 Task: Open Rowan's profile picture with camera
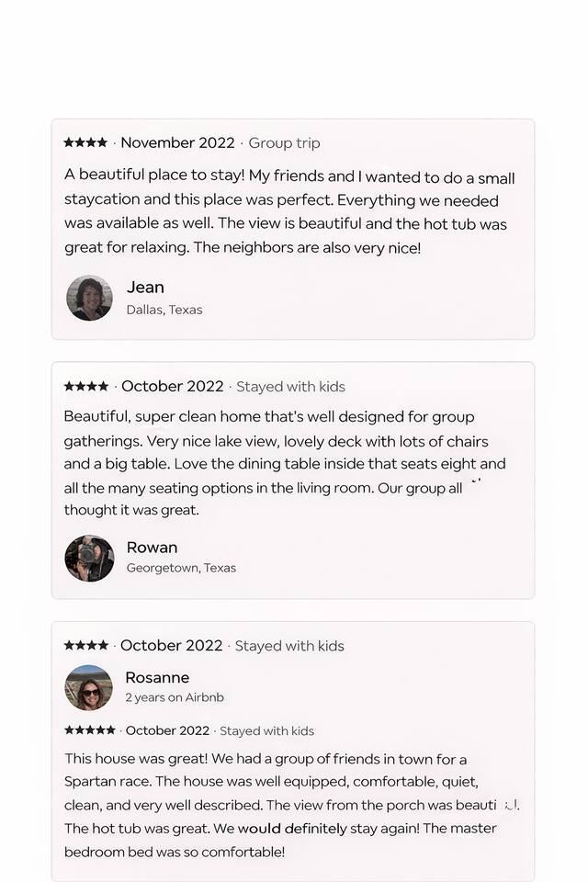89,559
